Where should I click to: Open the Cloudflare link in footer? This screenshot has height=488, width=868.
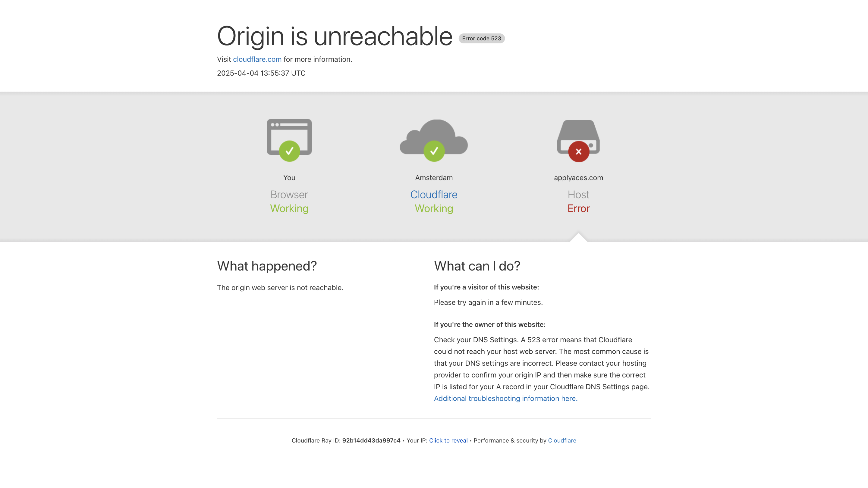click(x=562, y=440)
